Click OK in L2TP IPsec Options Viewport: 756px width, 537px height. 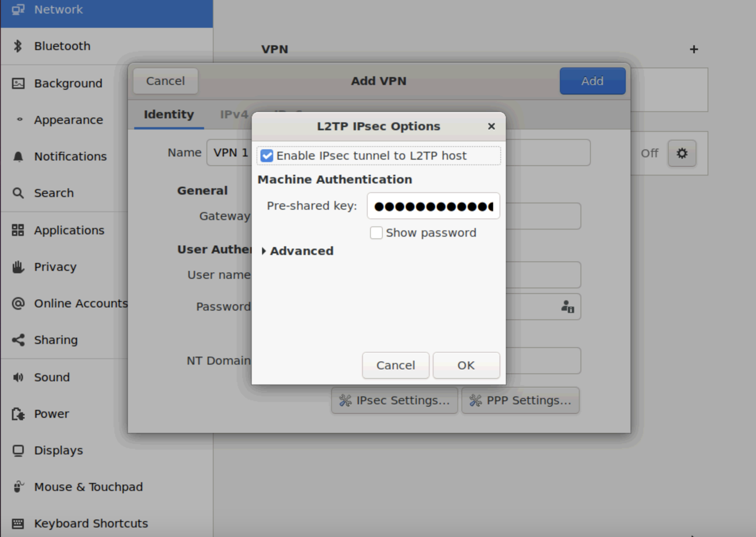point(466,365)
